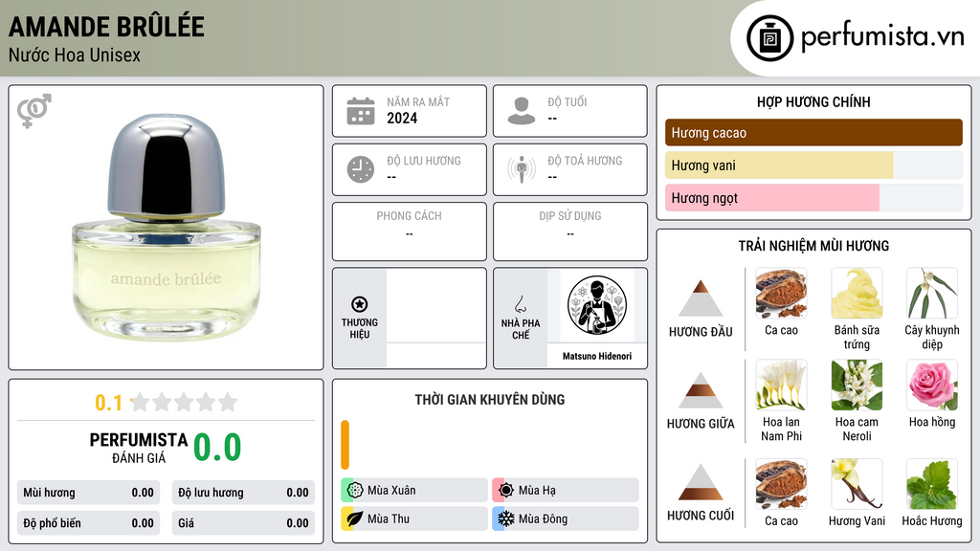Click the orange recommended-time bar

click(345, 445)
